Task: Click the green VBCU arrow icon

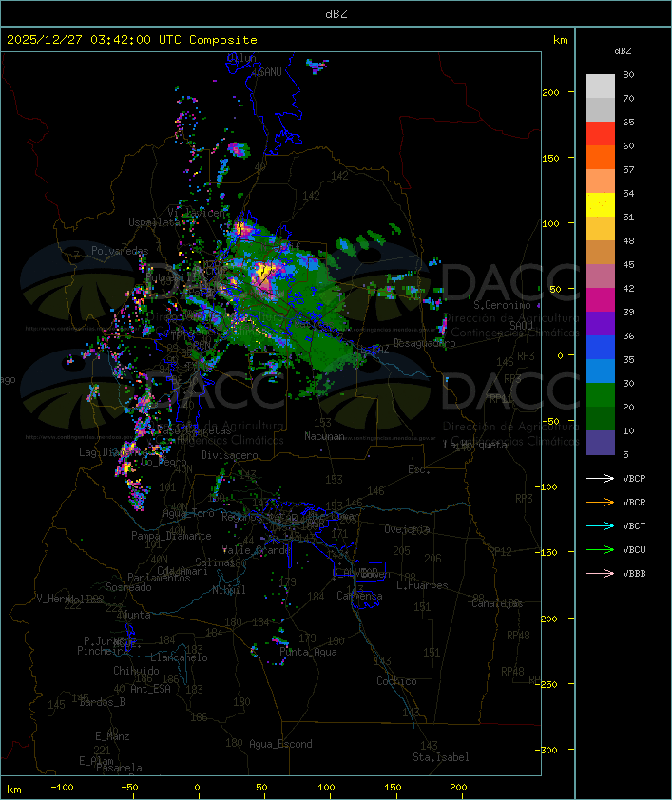Action: (x=600, y=549)
